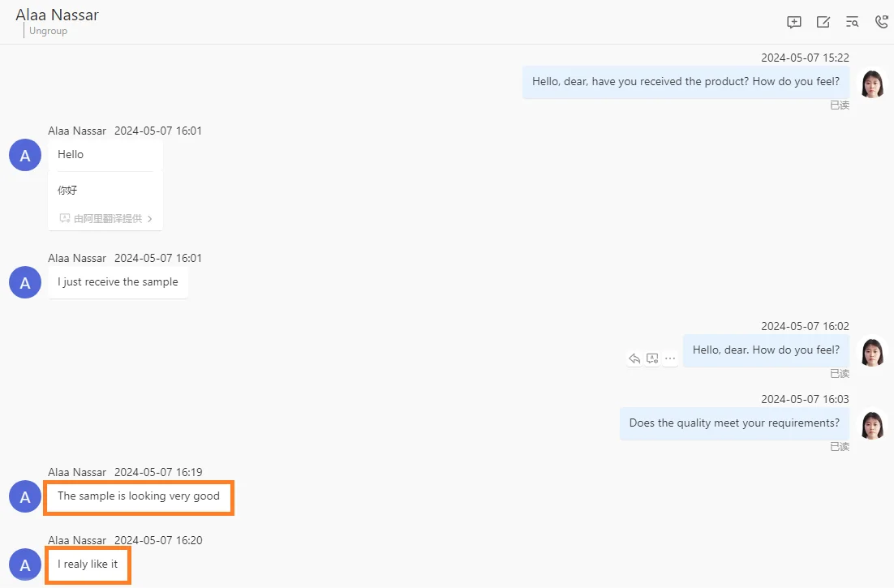Open search chat history icon

point(852,22)
